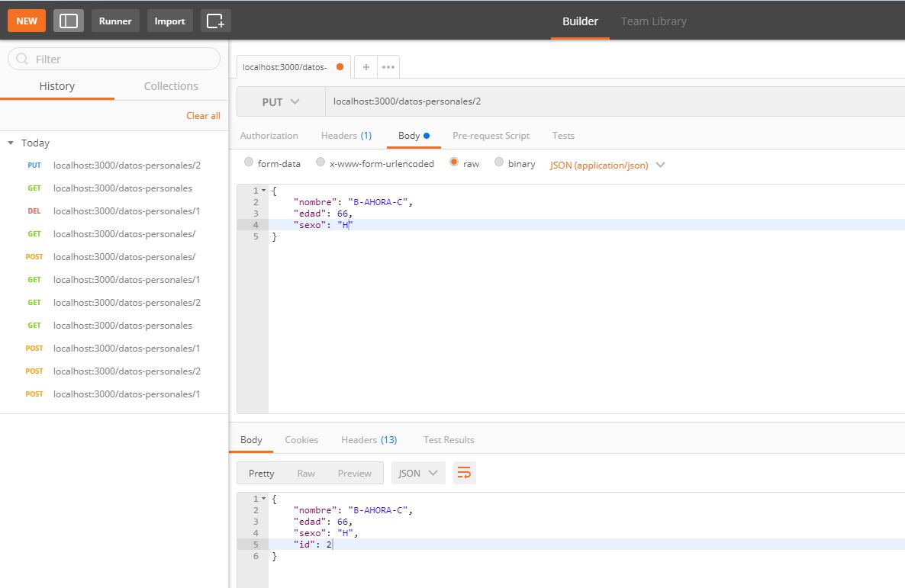This screenshot has width=905, height=588.
Task: Clear all history entries
Action: [203, 115]
